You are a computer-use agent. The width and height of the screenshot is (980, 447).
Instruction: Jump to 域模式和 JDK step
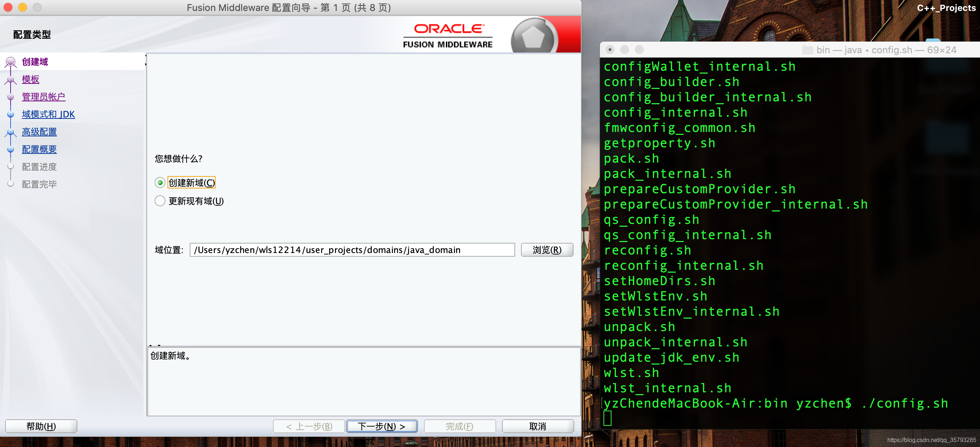(x=48, y=114)
